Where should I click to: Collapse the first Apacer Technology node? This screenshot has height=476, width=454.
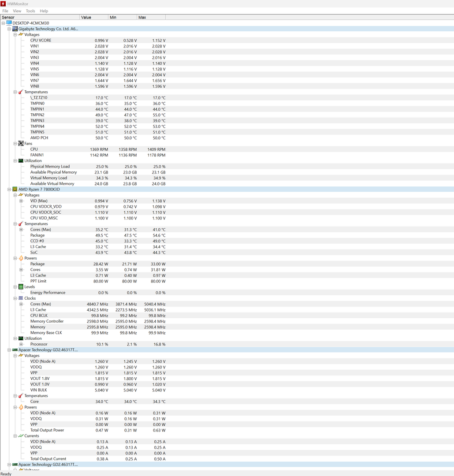(x=9, y=350)
